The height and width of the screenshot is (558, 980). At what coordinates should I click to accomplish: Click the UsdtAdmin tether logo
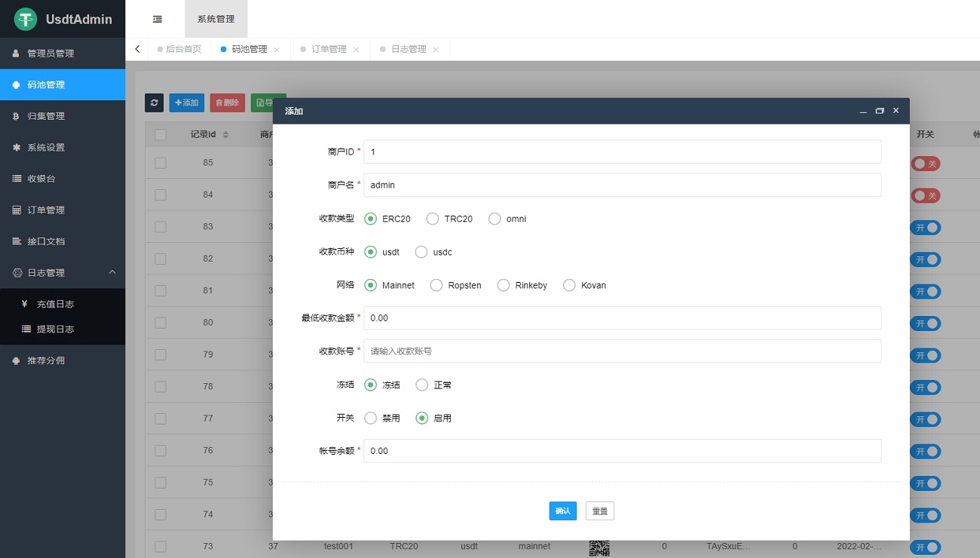tap(25, 19)
